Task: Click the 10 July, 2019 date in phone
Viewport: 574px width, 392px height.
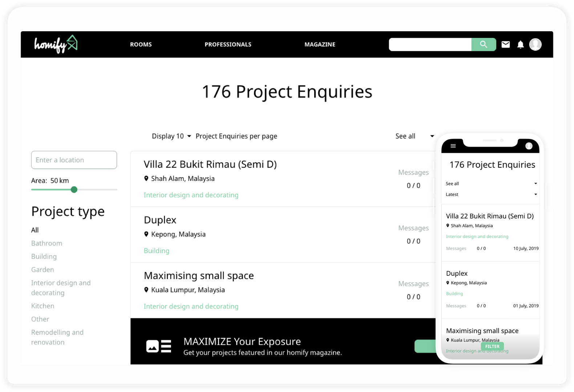Action: pyautogui.click(x=526, y=249)
